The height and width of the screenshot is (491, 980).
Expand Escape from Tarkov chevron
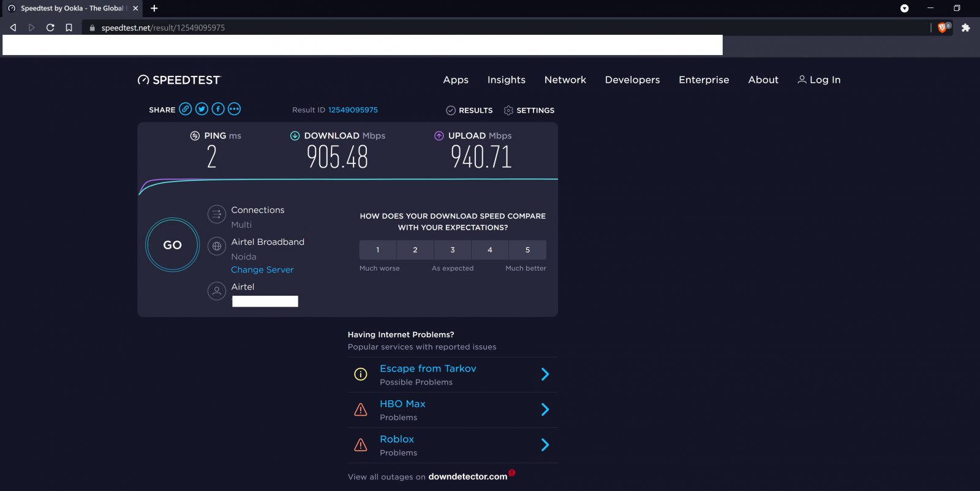(545, 374)
